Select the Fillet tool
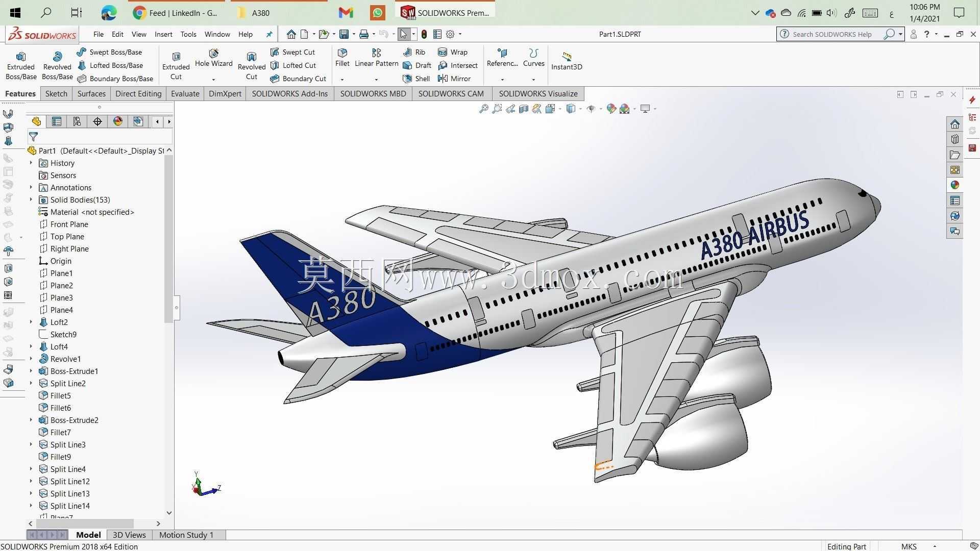 click(x=342, y=58)
